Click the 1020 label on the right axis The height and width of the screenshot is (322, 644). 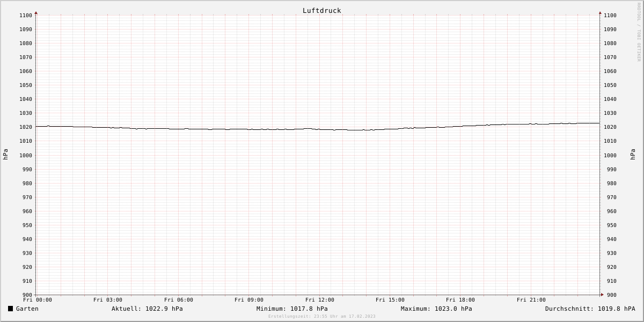point(610,127)
